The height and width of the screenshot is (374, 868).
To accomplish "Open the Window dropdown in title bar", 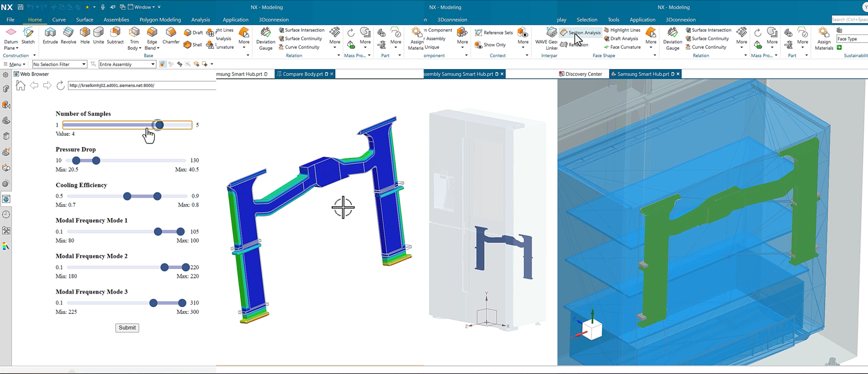I will tap(153, 7).
